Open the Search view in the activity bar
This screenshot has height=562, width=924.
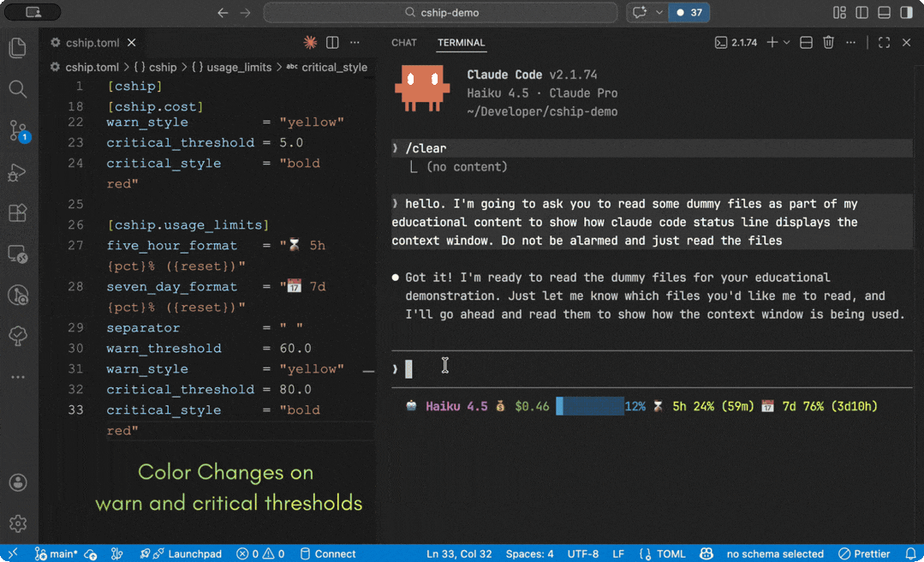(18, 89)
